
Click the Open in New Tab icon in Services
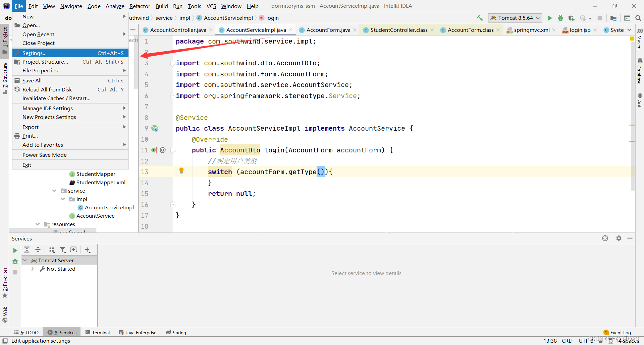point(74,250)
